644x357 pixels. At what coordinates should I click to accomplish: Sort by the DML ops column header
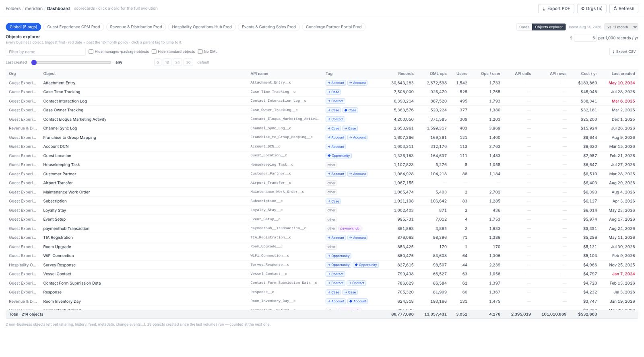pyautogui.click(x=438, y=74)
